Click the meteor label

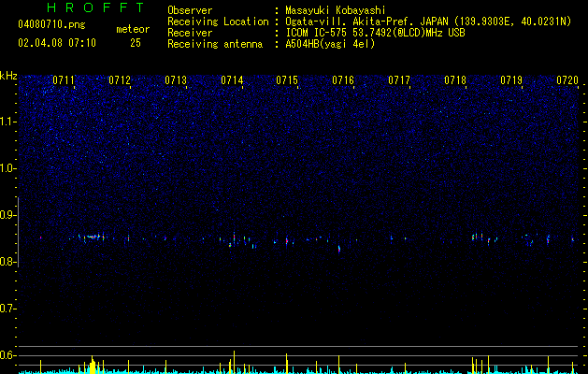coord(133,29)
